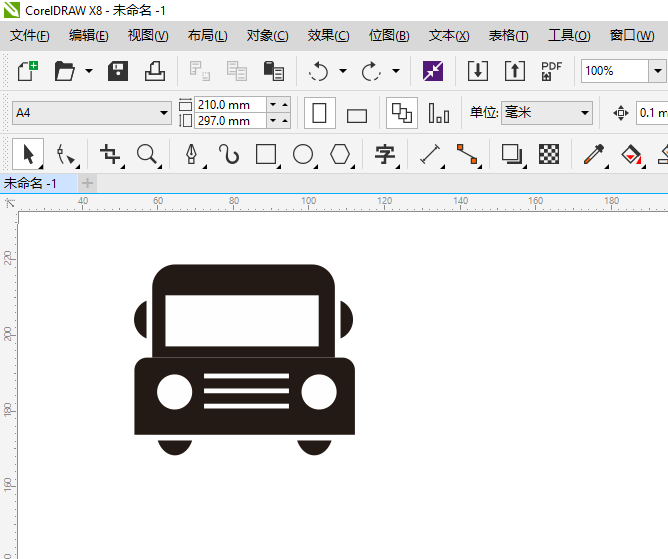Activate the Text tool

point(385,154)
